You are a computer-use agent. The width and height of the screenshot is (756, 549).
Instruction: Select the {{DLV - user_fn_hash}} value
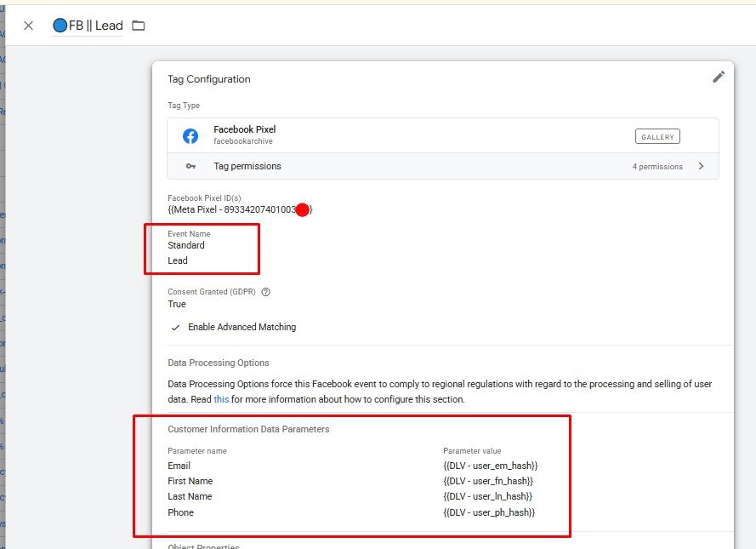(488, 481)
